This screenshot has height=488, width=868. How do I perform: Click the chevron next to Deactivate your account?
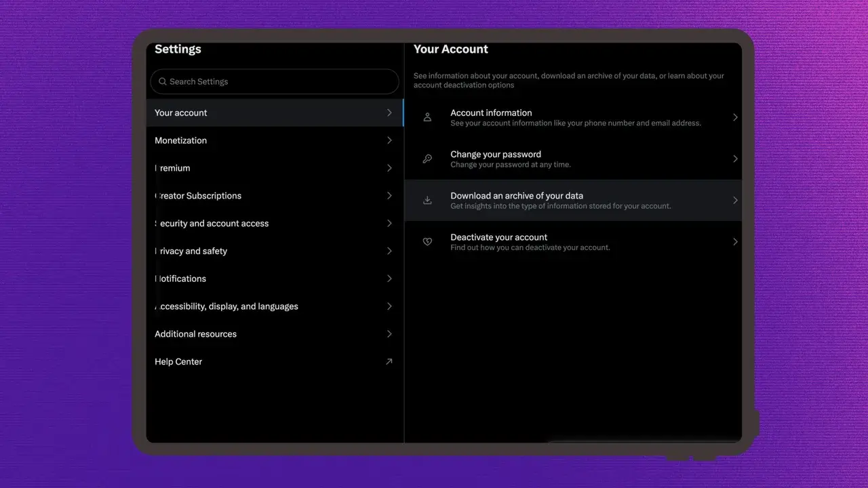735,242
